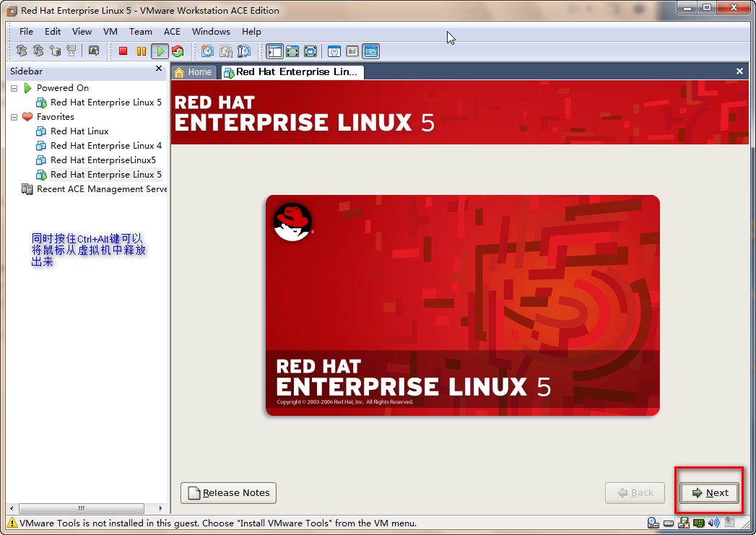Open the Edit menu
The image size is (756, 535).
53,32
